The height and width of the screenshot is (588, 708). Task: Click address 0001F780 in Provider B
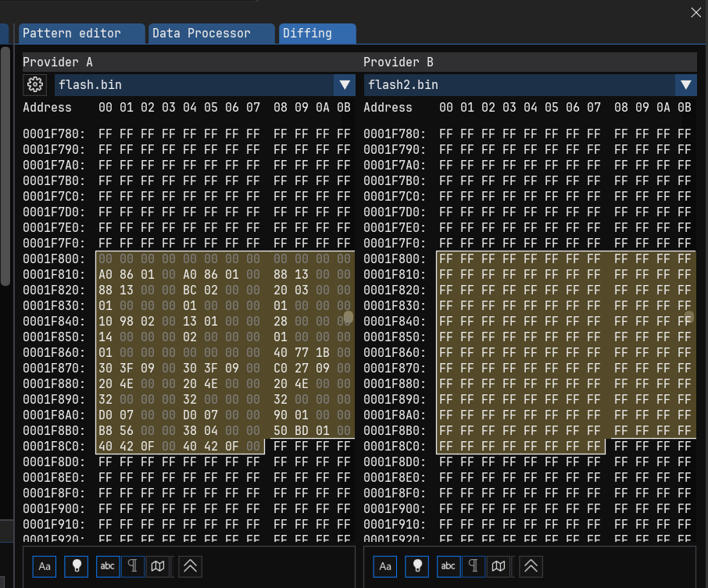395,134
